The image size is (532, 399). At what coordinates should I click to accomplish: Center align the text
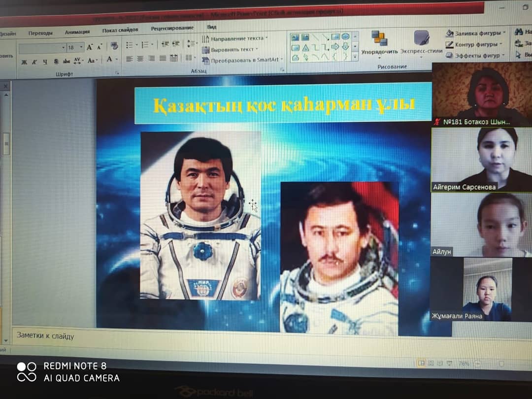140,59
